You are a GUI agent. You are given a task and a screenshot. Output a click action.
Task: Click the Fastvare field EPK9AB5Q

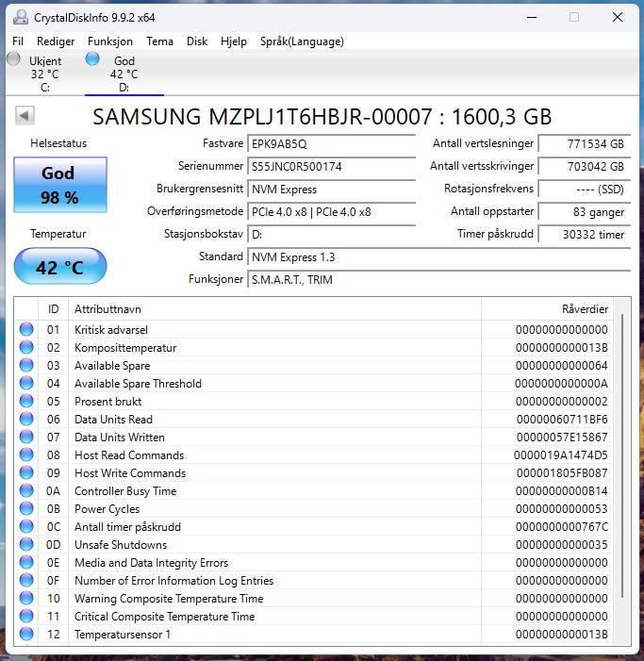pos(331,144)
